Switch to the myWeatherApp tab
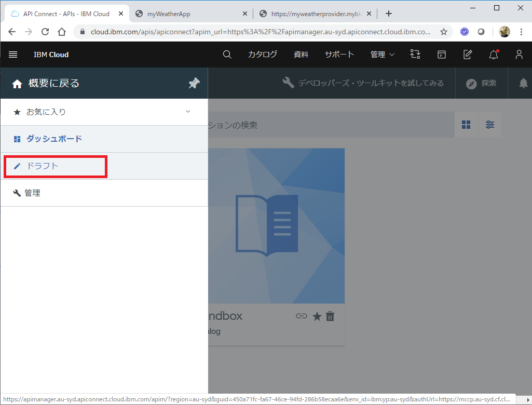Viewport: 532px width, 405px height. pyautogui.click(x=191, y=14)
